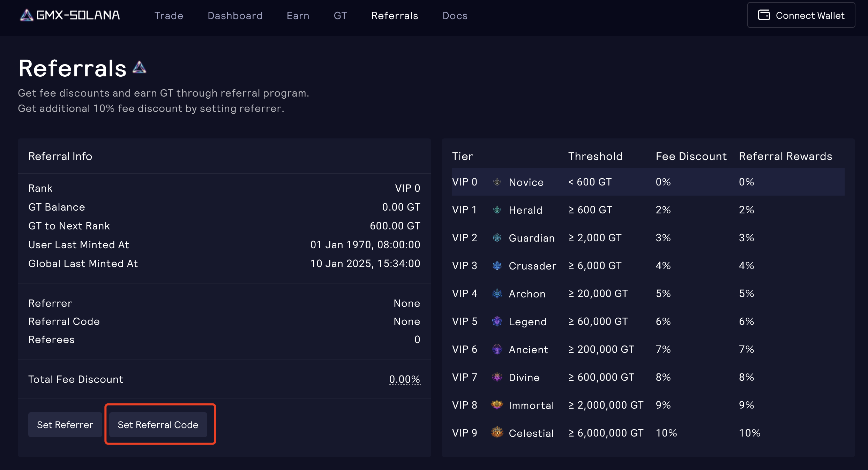868x470 pixels.
Task: Click the Crusader tier badge icon
Action: (x=497, y=266)
